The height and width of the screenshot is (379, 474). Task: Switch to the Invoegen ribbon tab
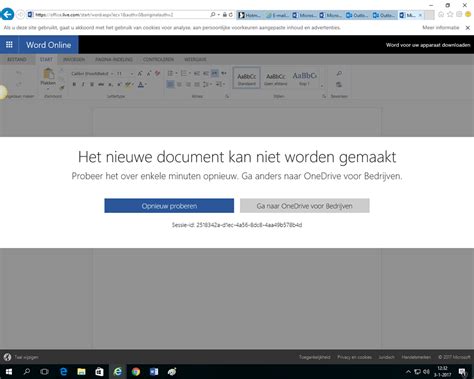point(74,59)
